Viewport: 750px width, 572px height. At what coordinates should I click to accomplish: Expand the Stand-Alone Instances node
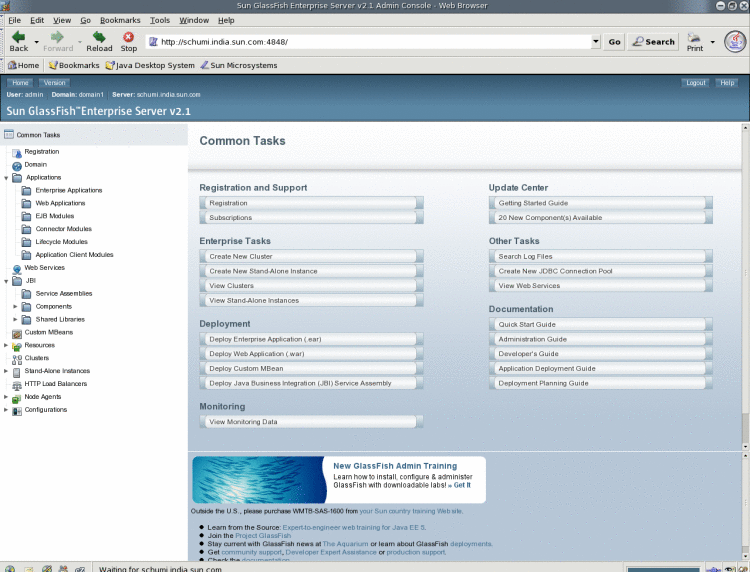coord(6,371)
